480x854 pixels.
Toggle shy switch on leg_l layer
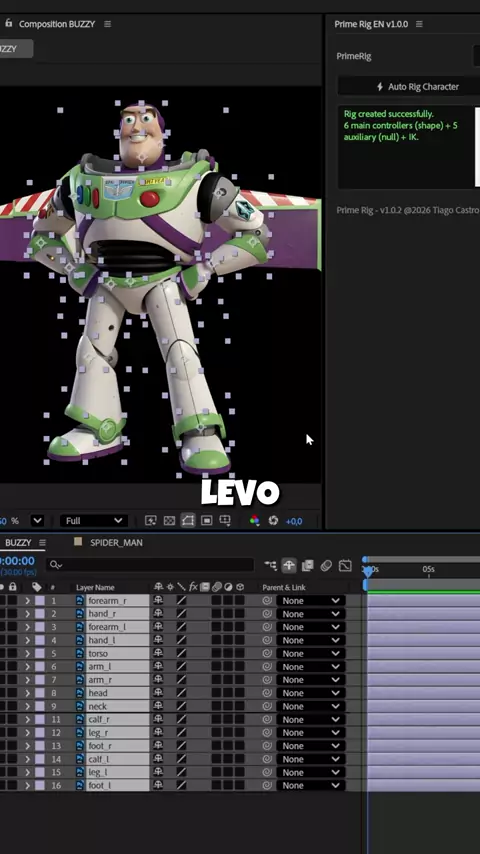click(159, 772)
